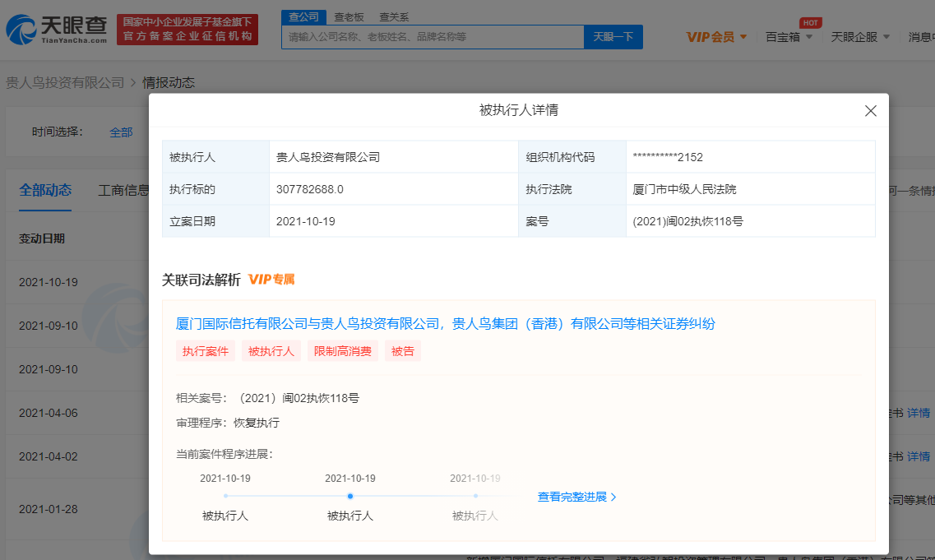Click the first timeline dot
The width and height of the screenshot is (935, 560).
[225, 496]
